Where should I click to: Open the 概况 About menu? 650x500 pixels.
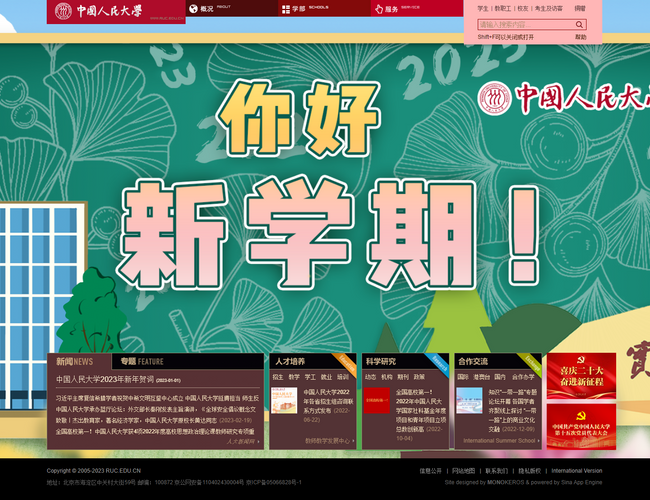coord(231,8)
